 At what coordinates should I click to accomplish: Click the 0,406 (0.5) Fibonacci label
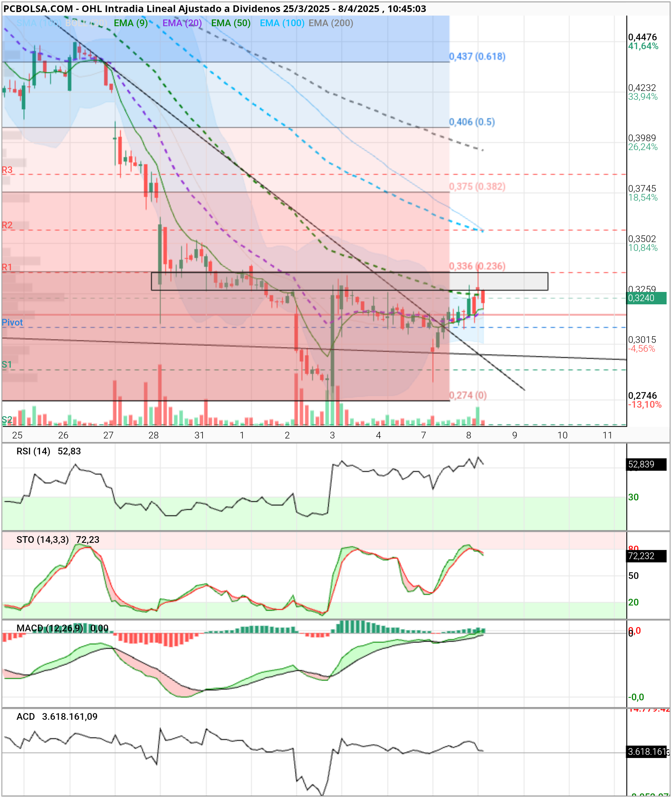pos(472,122)
